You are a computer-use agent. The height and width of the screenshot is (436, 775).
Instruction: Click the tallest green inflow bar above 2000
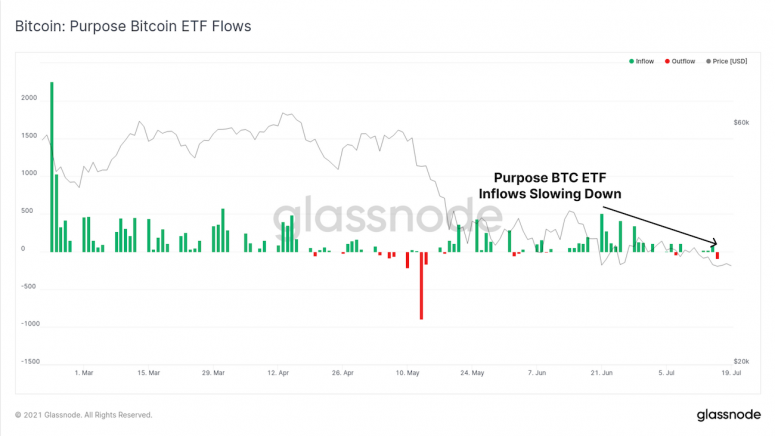coord(52,167)
